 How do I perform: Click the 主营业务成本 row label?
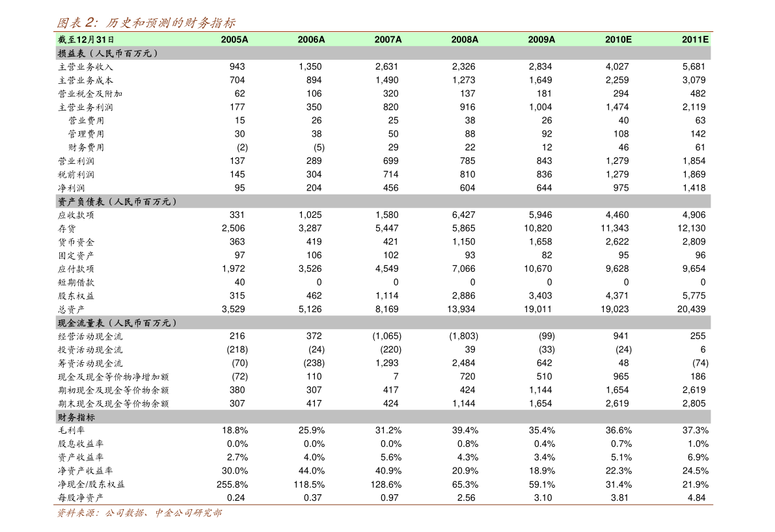[x=85, y=80]
